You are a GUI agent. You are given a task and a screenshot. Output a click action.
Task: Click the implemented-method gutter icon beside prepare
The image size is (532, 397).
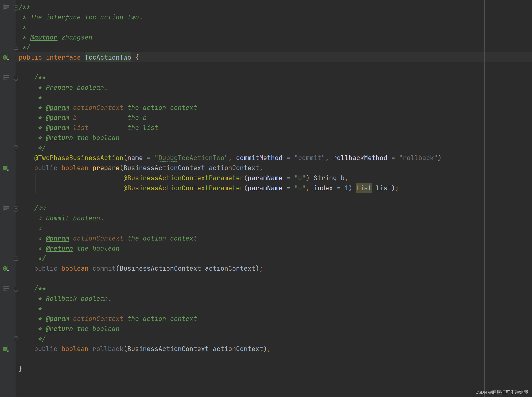[6, 168]
